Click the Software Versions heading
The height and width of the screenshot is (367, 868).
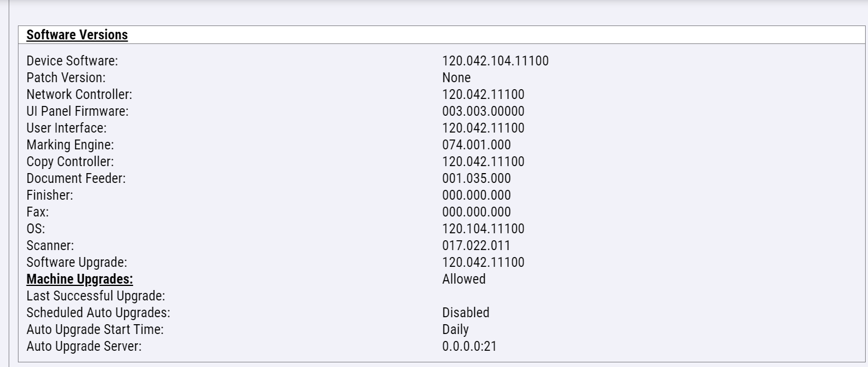tap(77, 35)
